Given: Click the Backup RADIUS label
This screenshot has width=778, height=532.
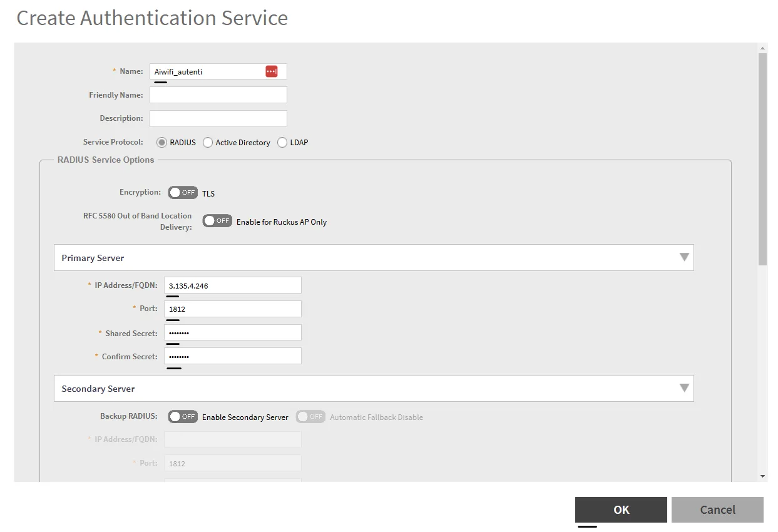Looking at the screenshot, I should pos(129,416).
